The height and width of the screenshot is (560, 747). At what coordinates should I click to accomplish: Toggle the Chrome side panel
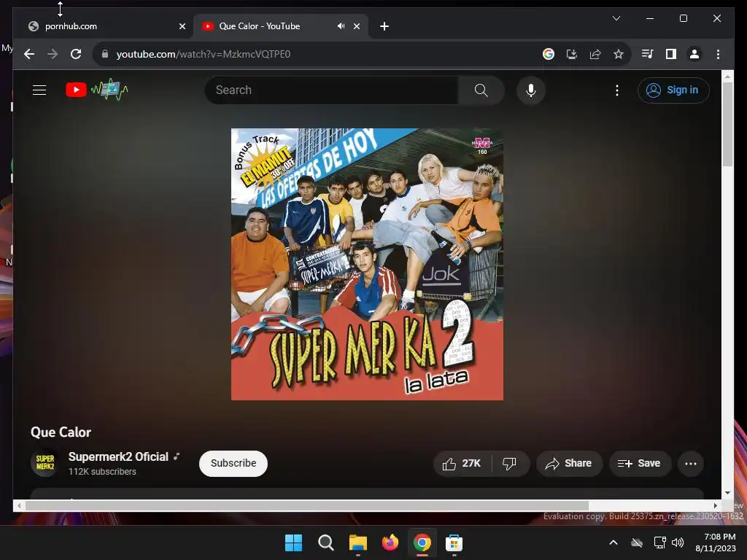(x=671, y=54)
